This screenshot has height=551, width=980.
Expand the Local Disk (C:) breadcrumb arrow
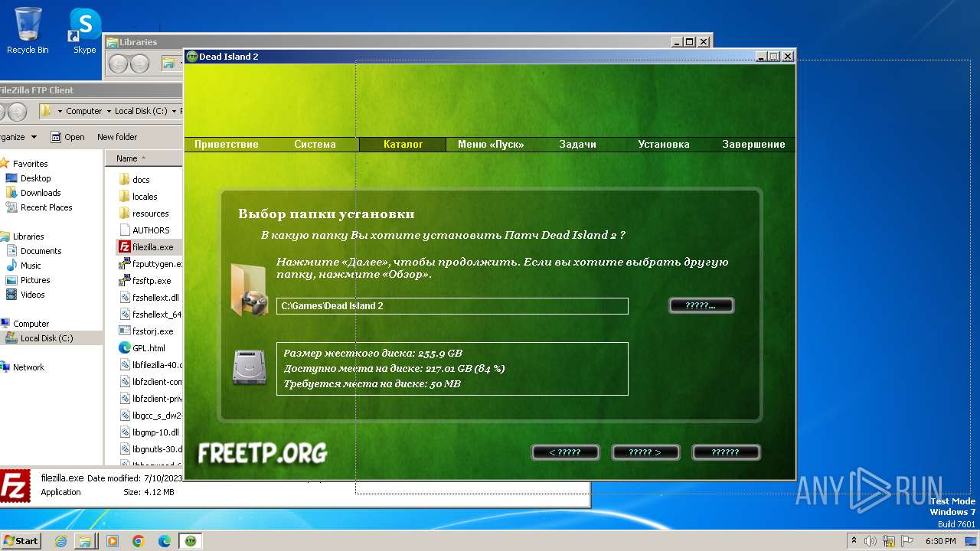click(174, 111)
